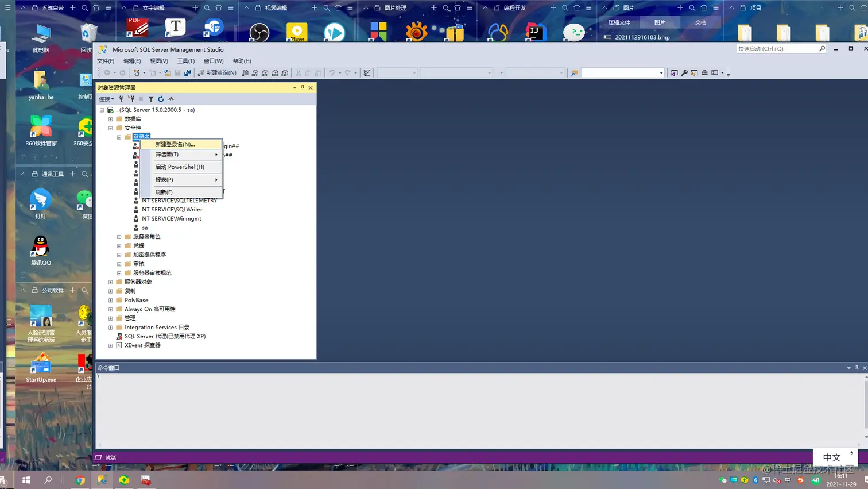
Task: Click the wrench Properties toolbar icon
Action: point(684,73)
